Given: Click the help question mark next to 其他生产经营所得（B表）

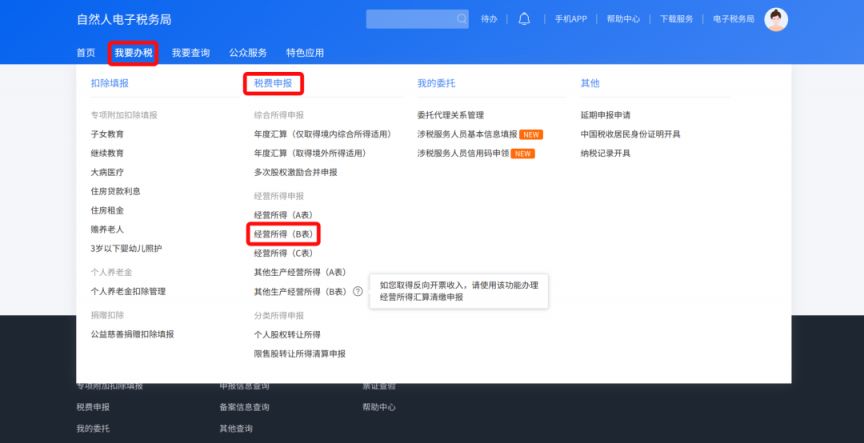Looking at the screenshot, I should tap(358, 291).
